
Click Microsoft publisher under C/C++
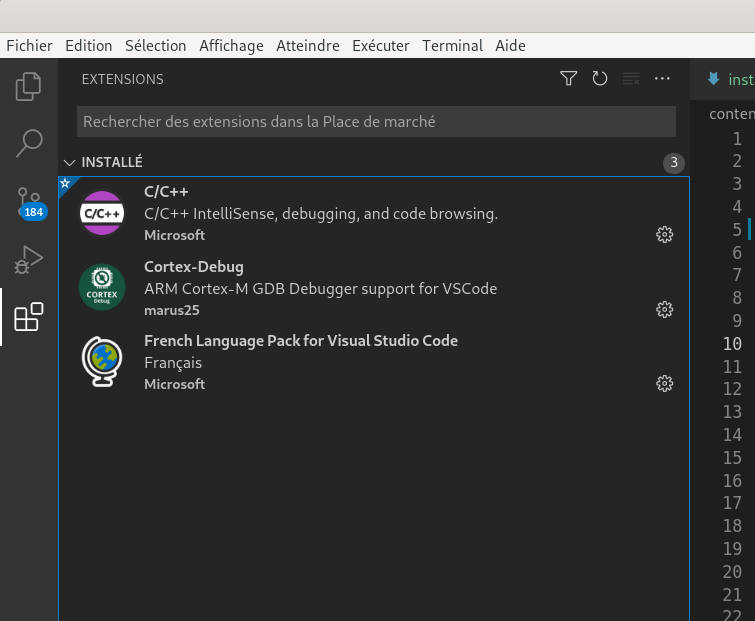point(174,235)
